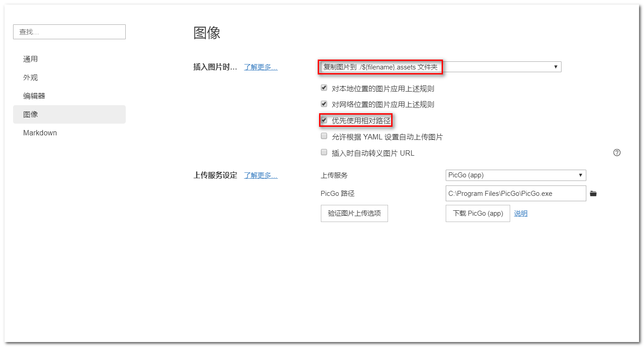Enable auto-escape image URL on insert
Screen dimensions: 644x347
[x=324, y=153]
